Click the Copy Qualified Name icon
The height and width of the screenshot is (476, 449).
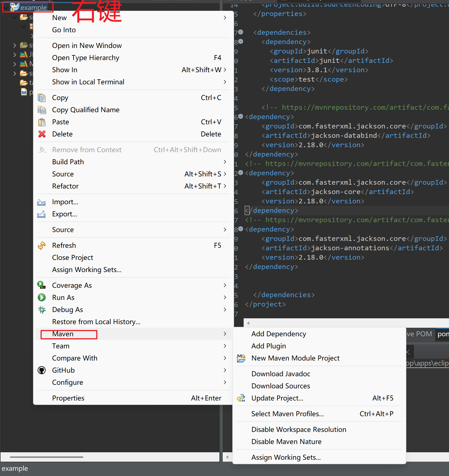pos(42,110)
